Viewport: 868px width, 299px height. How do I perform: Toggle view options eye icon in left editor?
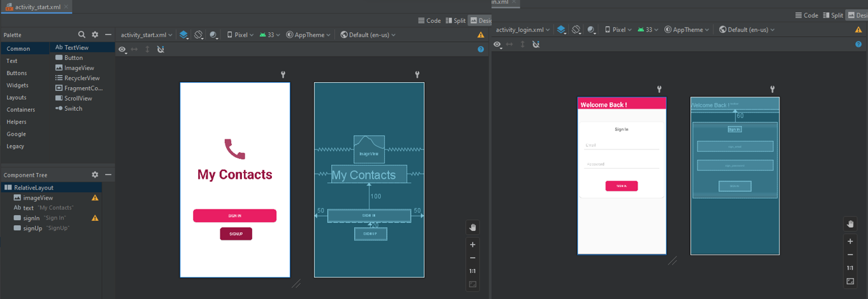[122, 49]
